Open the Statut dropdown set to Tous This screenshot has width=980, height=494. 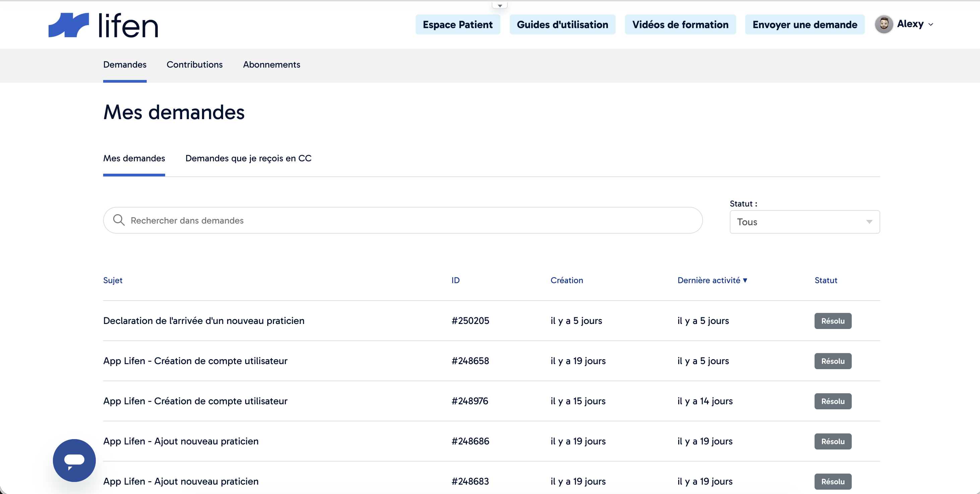click(804, 222)
